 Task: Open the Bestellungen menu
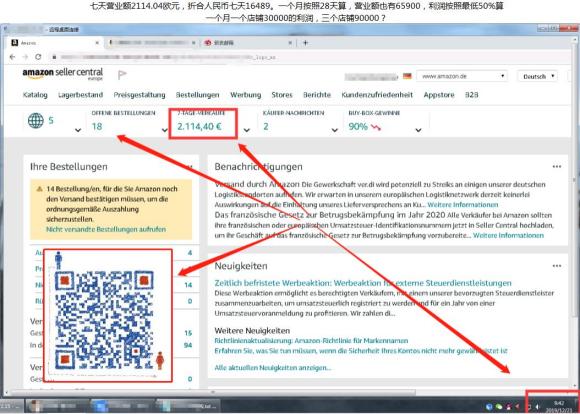click(x=198, y=95)
